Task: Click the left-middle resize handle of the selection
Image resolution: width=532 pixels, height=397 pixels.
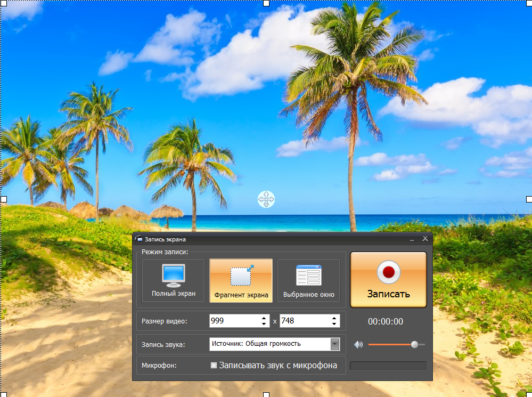Action: (3, 199)
